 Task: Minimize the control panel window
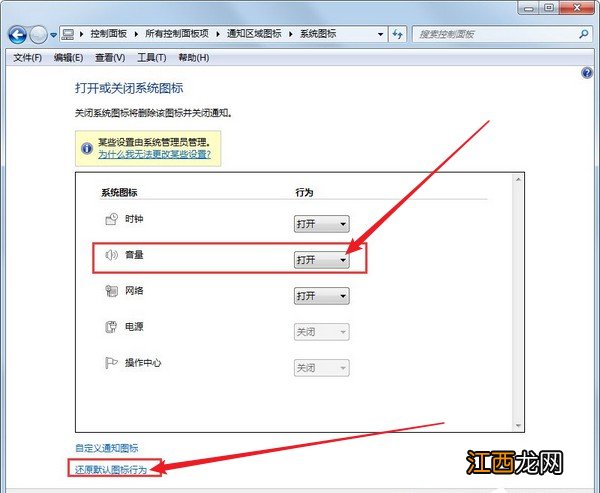click(529, 8)
